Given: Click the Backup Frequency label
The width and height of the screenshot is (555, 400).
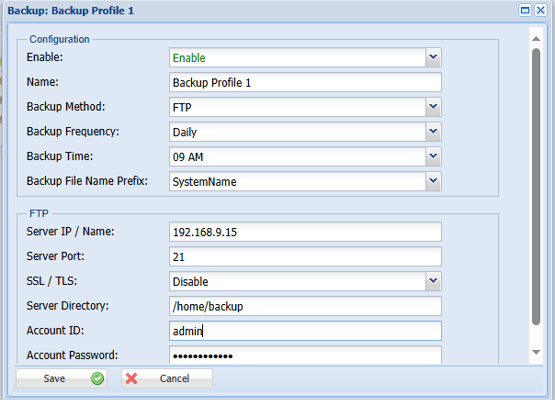Looking at the screenshot, I should (x=73, y=131).
